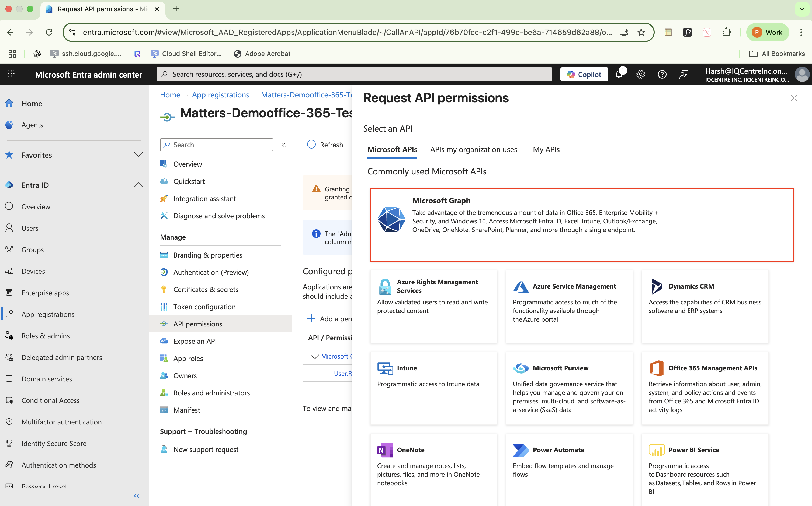Open the settings gear in Entra header
This screenshot has height=506, width=812.
click(x=640, y=74)
